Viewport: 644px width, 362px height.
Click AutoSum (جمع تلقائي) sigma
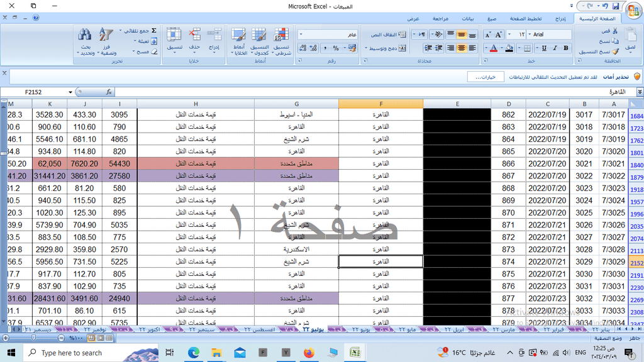click(154, 30)
